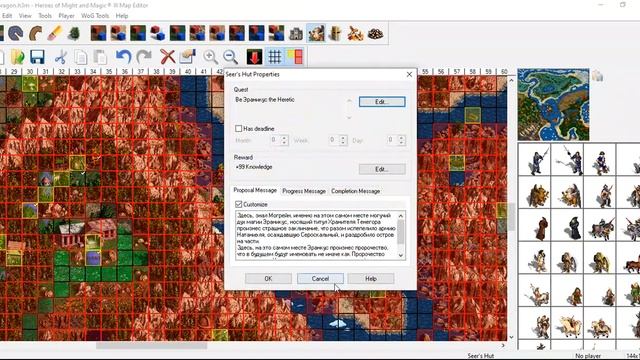Edit the Quest setting

tap(382, 102)
